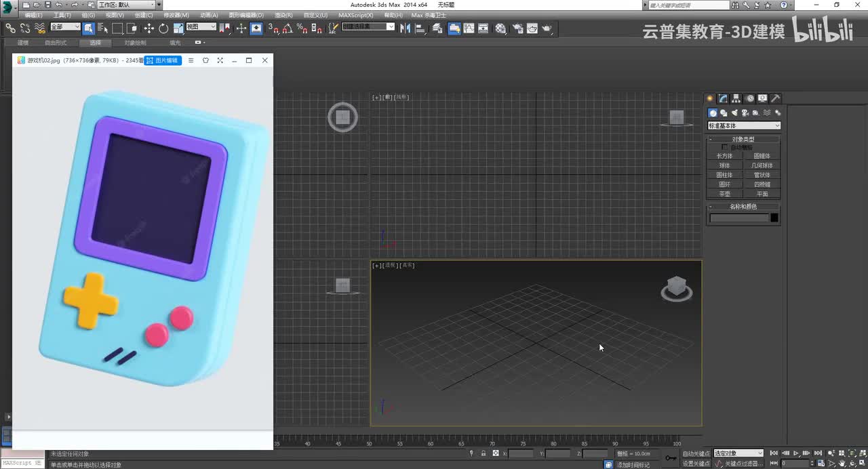868x469 pixels.
Task: Open the 渲染(R) menu
Action: pos(283,15)
